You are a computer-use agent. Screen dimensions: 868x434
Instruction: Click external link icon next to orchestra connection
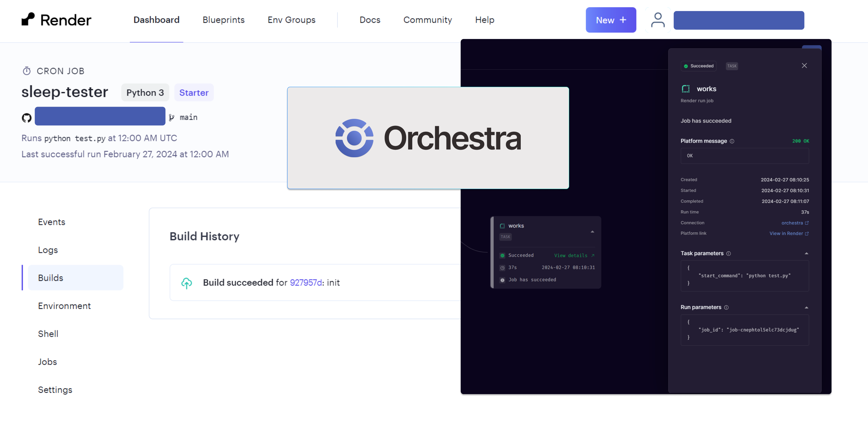pyautogui.click(x=807, y=223)
